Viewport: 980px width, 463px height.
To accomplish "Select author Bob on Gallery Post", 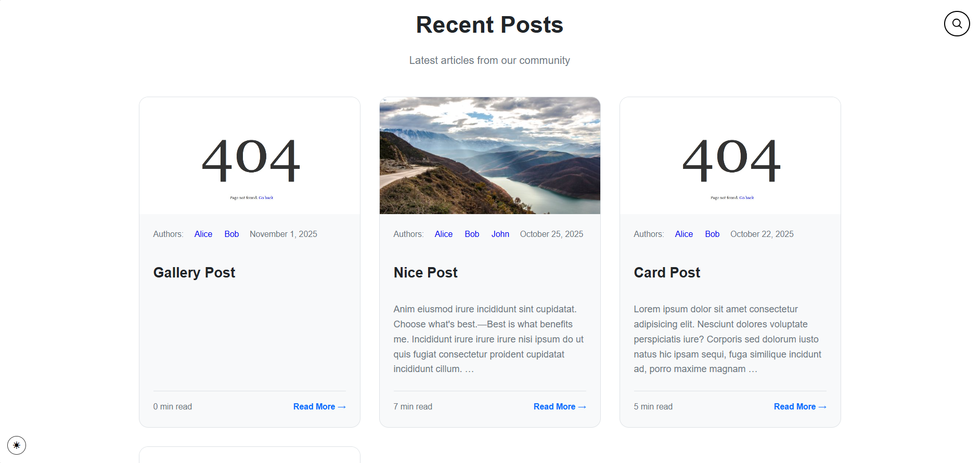I will [231, 234].
